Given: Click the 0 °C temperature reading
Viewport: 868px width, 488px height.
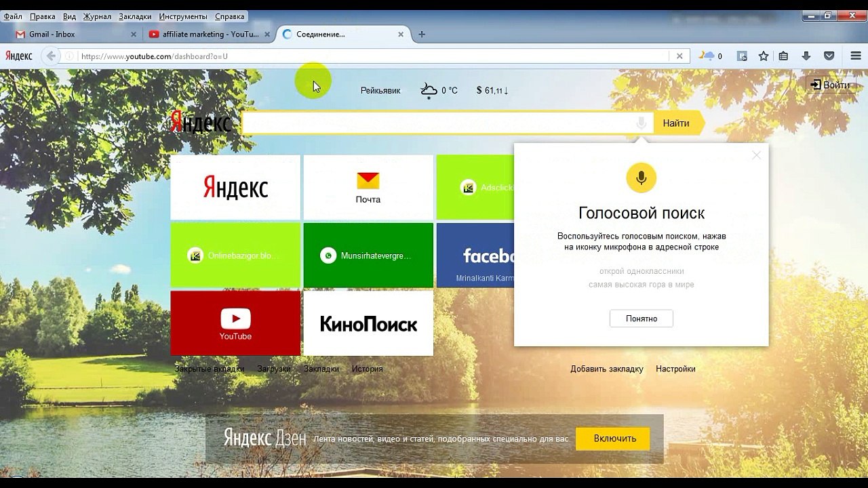Looking at the screenshot, I should (450, 90).
